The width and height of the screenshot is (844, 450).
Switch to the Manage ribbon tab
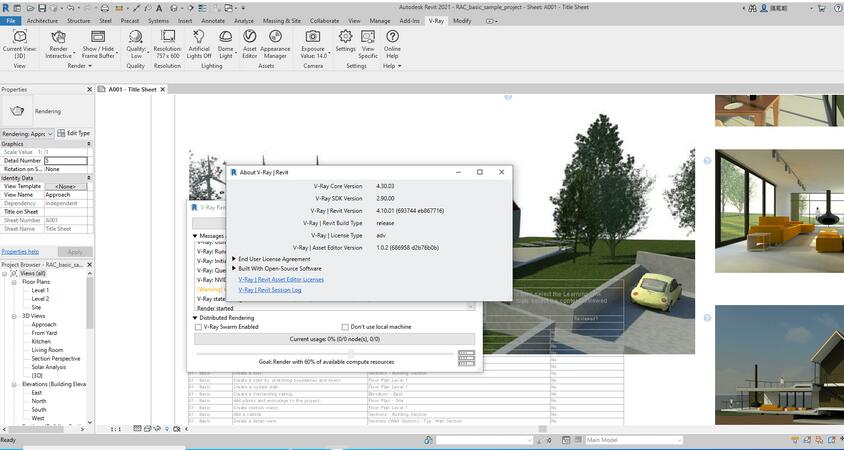point(379,20)
